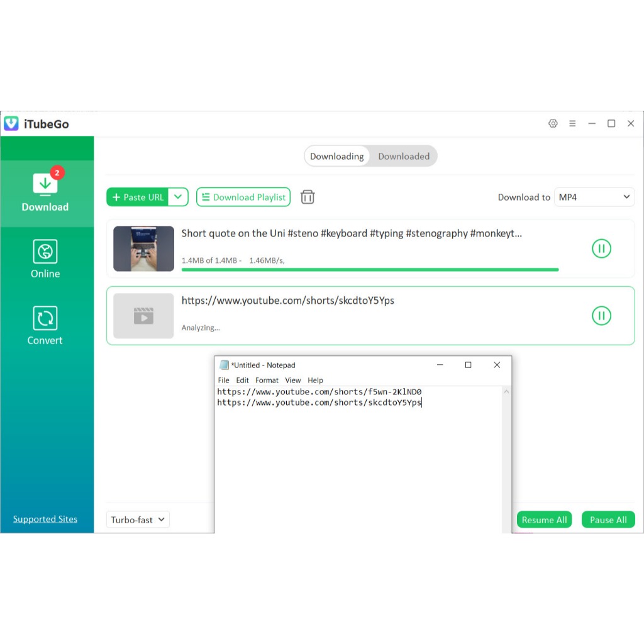Close the Notepad window
This screenshot has height=644, width=644.
[497, 365]
